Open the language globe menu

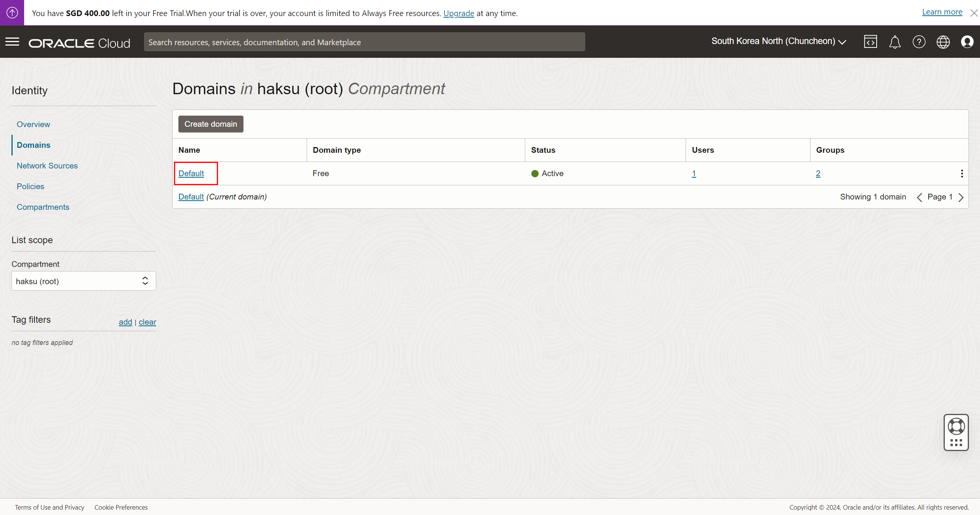[943, 42]
